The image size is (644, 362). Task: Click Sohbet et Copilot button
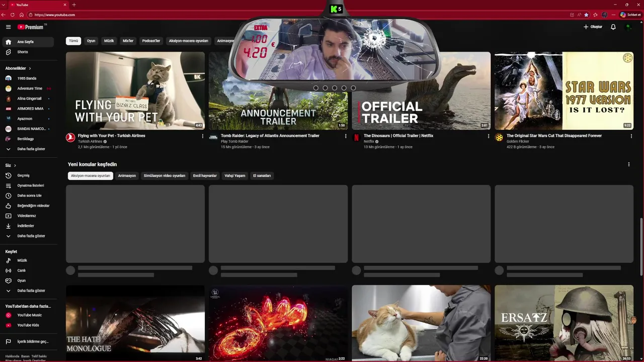630,15
